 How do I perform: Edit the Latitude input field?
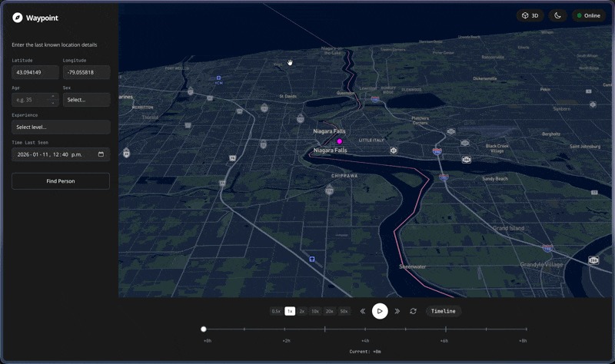35,72
